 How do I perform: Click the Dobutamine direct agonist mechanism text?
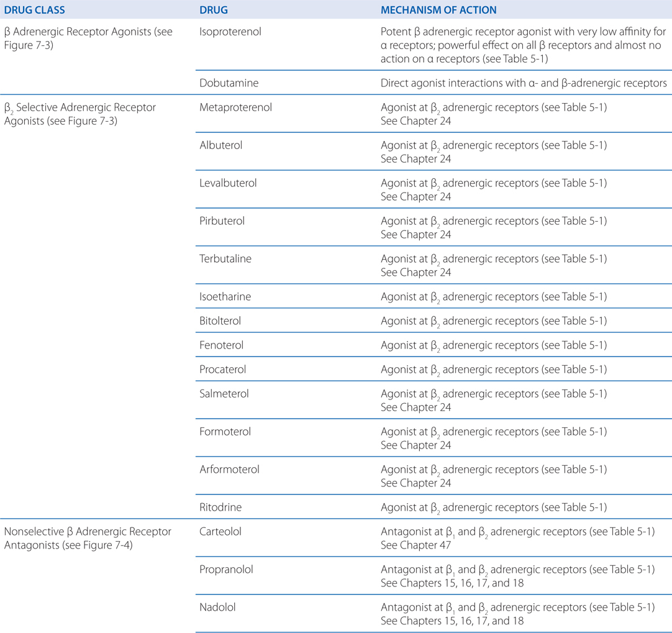point(524,83)
